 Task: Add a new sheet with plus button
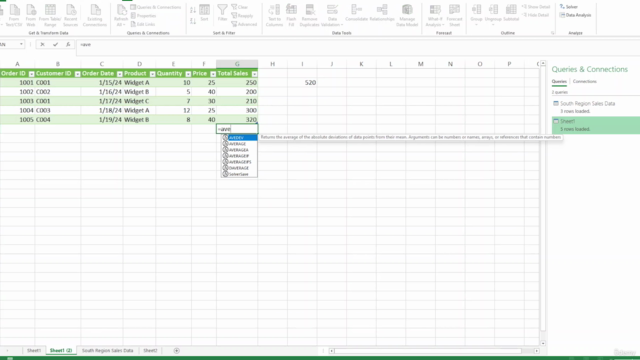click(176, 351)
